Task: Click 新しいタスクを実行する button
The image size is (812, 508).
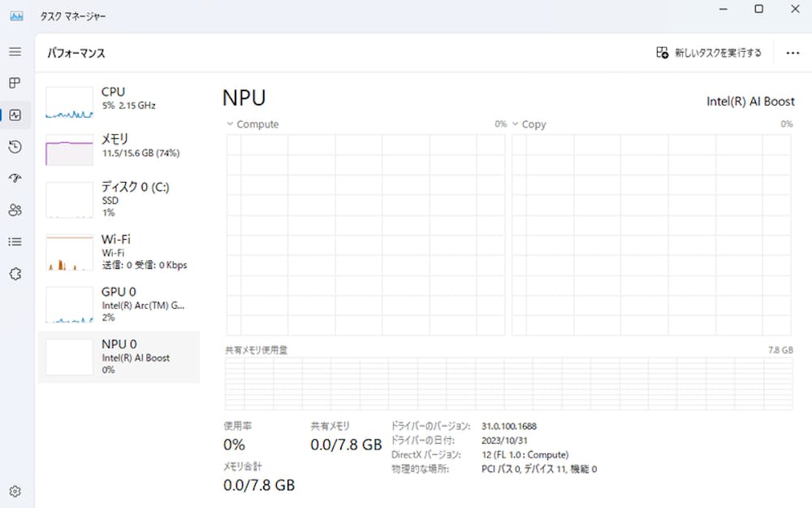Action: 709,52
